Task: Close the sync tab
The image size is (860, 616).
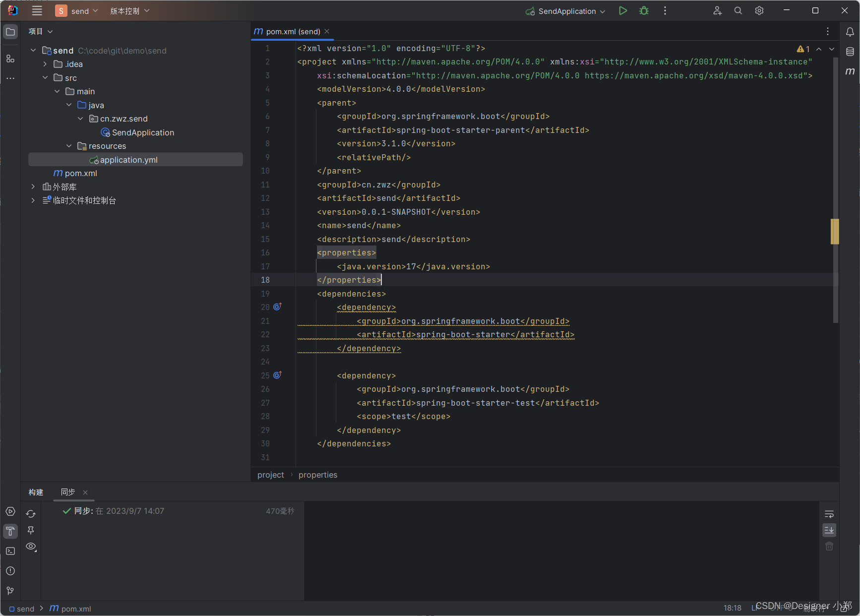Action: pos(85,493)
